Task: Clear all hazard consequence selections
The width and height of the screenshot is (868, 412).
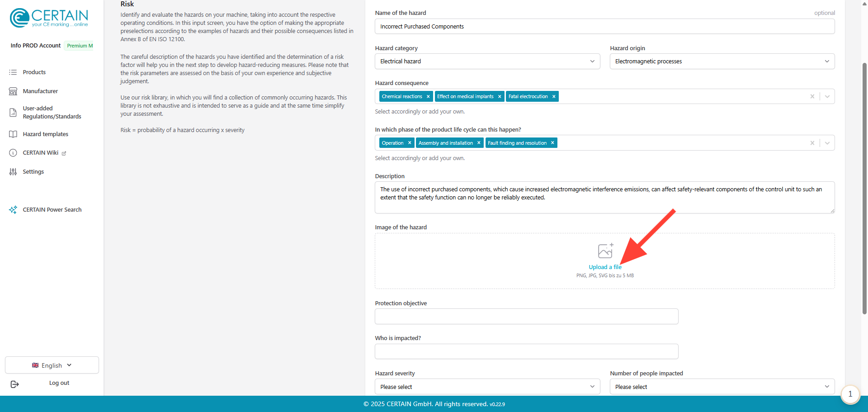Action: click(x=812, y=96)
